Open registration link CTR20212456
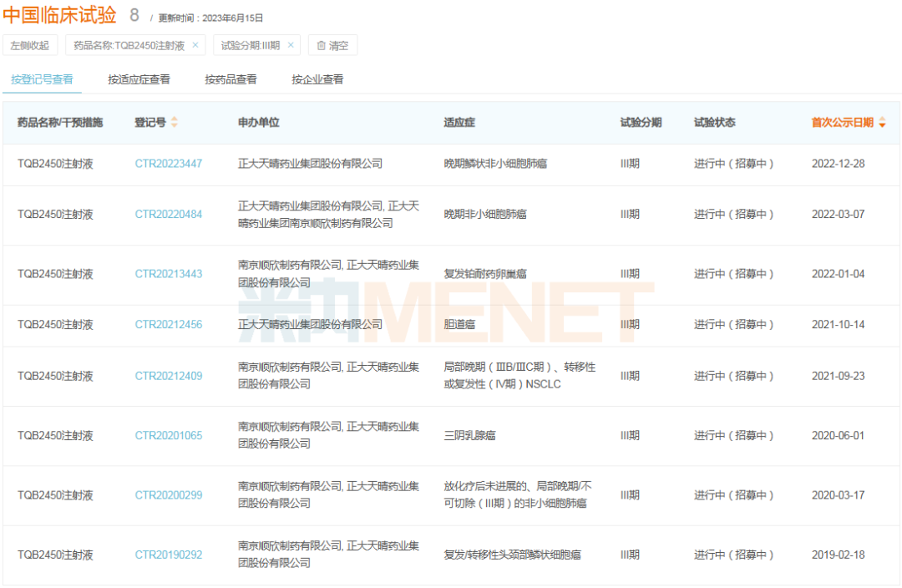Screen dimensions: 902x588 click(x=169, y=325)
